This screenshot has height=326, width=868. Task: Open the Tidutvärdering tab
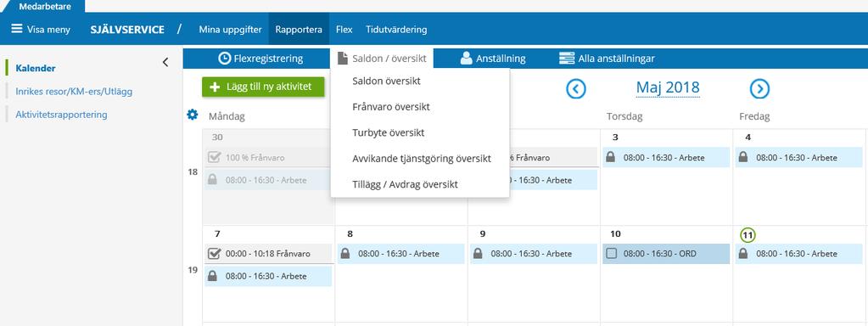[x=396, y=30]
